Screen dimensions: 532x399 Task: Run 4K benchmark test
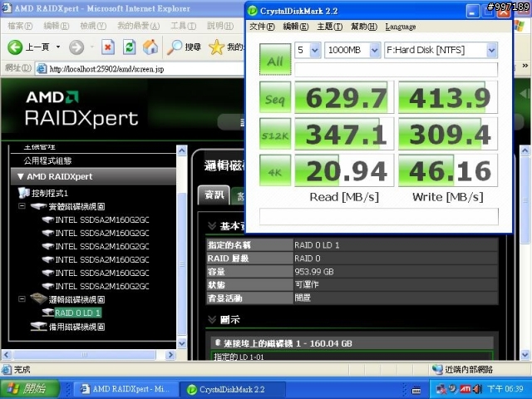(275, 170)
